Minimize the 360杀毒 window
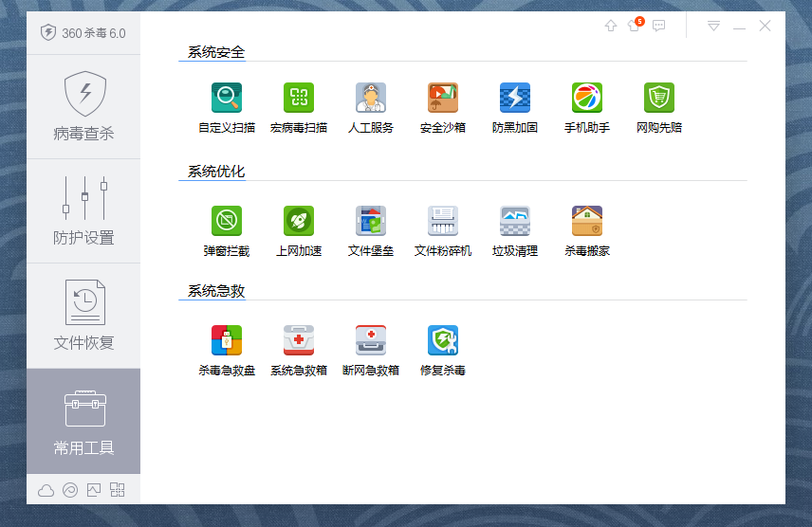 [740, 27]
